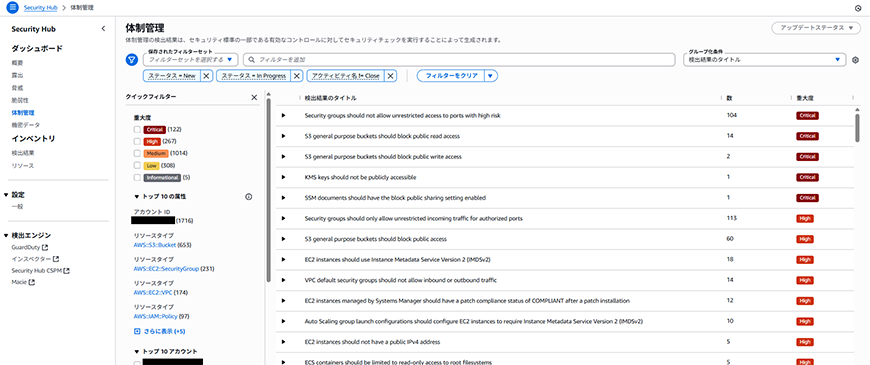Toggle the Critical severity checkbox
The height and width of the screenshot is (365, 870).
coord(137,129)
